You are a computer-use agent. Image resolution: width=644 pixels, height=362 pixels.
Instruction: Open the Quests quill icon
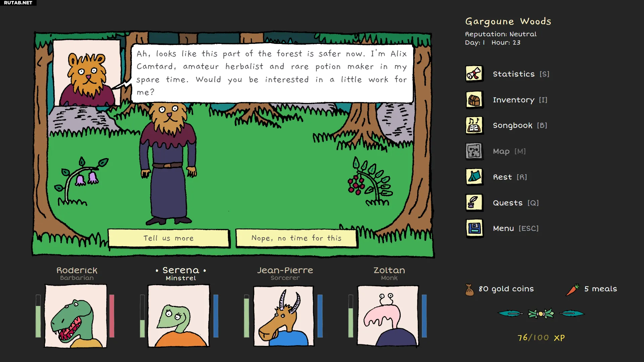(474, 203)
